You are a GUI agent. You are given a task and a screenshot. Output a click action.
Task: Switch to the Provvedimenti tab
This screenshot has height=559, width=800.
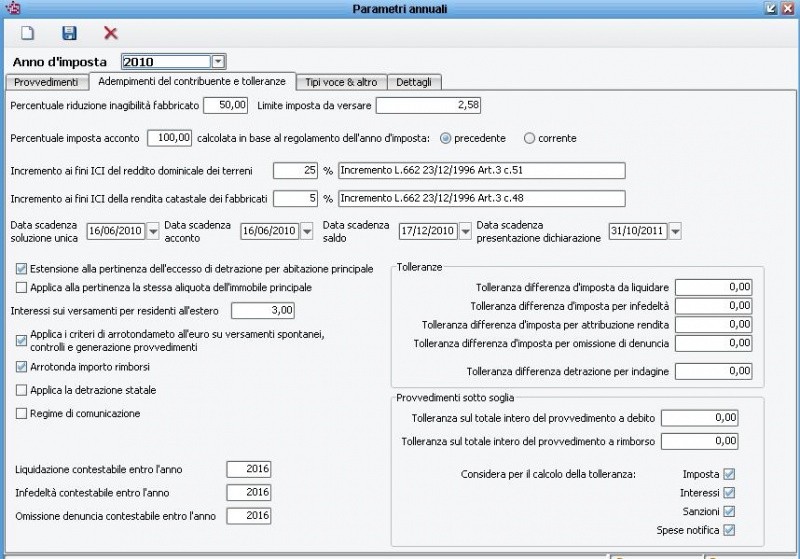point(46,82)
